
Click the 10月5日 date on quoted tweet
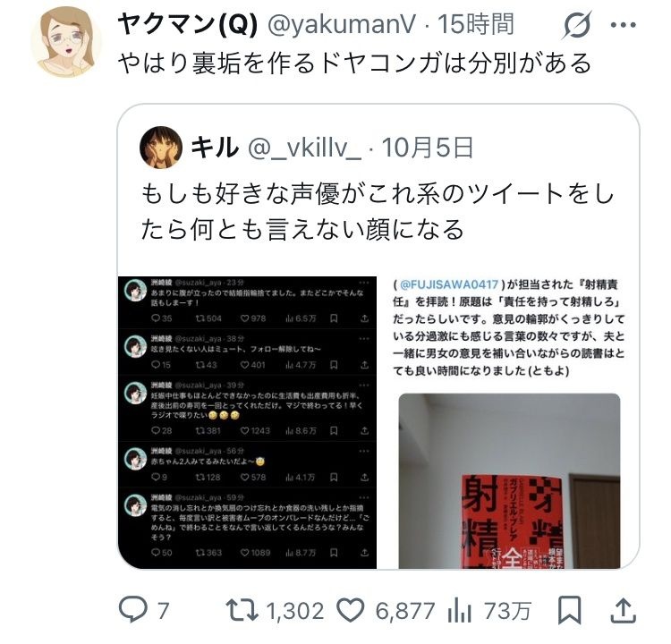[428, 148]
